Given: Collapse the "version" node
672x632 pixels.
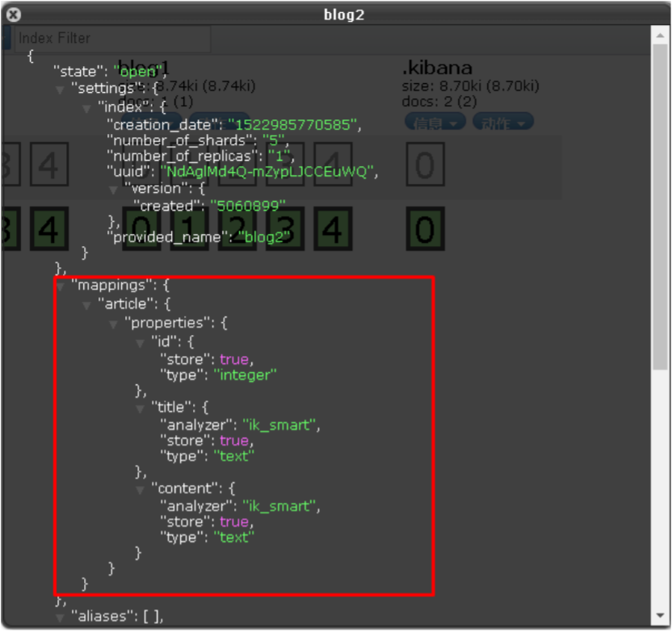Looking at the screenshot, I should 113,190.
